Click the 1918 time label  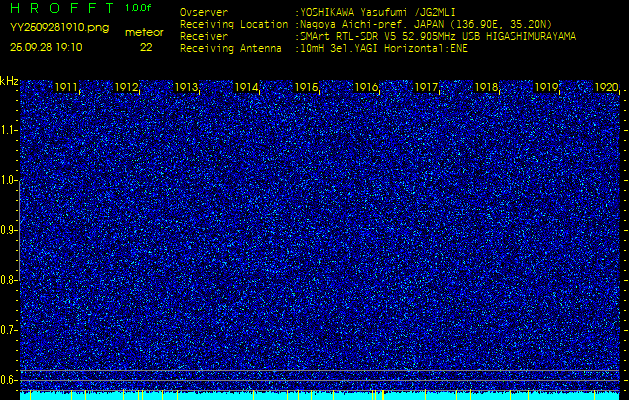pyautogui.click(x=486, y=87)
